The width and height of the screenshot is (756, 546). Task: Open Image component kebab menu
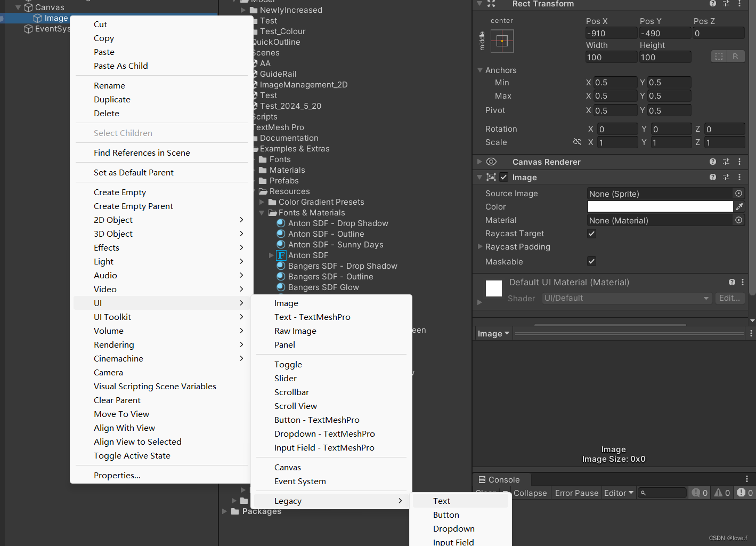[x=739, y=177]
